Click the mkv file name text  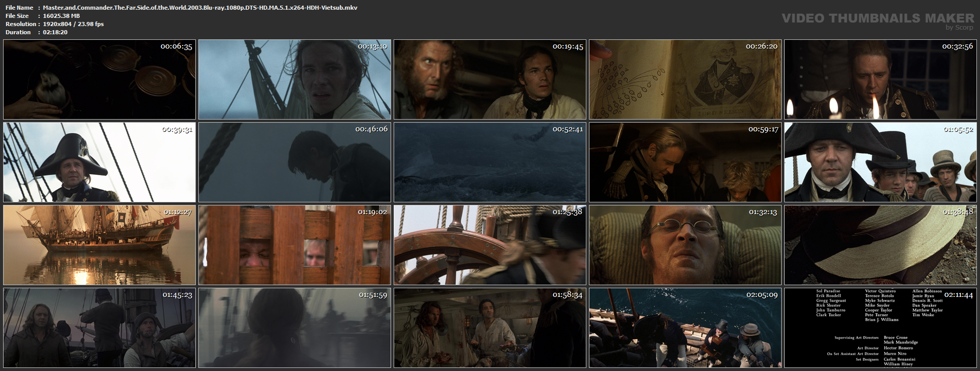(x=200, y=8)
